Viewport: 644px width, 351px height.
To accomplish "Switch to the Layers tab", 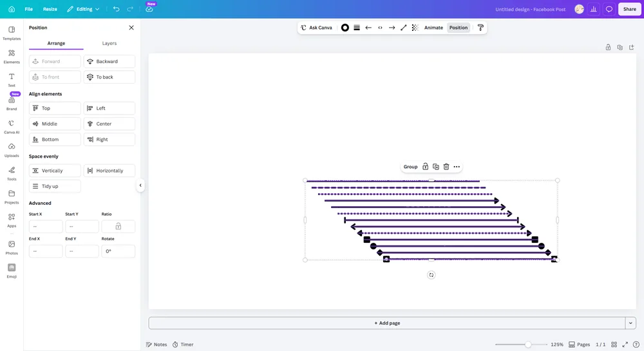I will [x=109, y=43].
